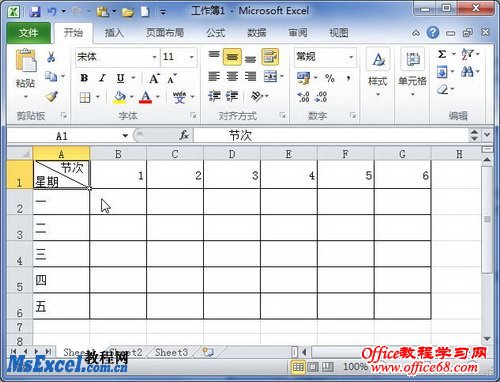Switch to the Sheet3 worksheet tab

coord(171,352)
